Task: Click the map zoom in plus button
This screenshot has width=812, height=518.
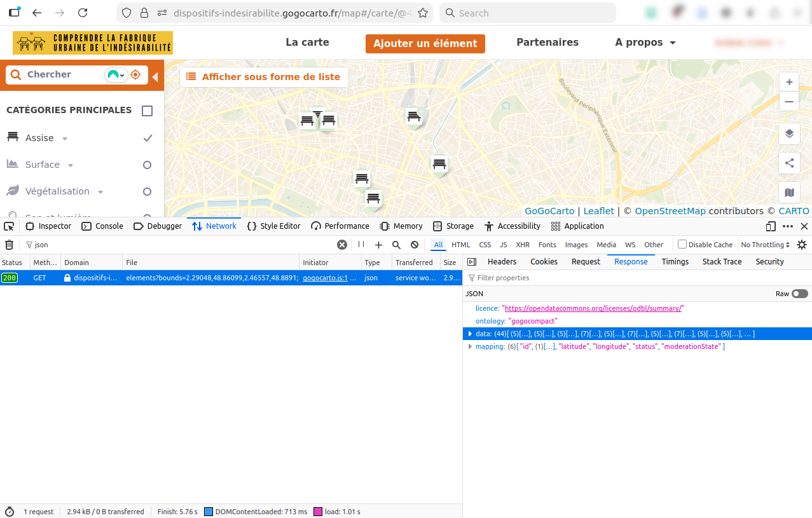Action: coord(789,82)
